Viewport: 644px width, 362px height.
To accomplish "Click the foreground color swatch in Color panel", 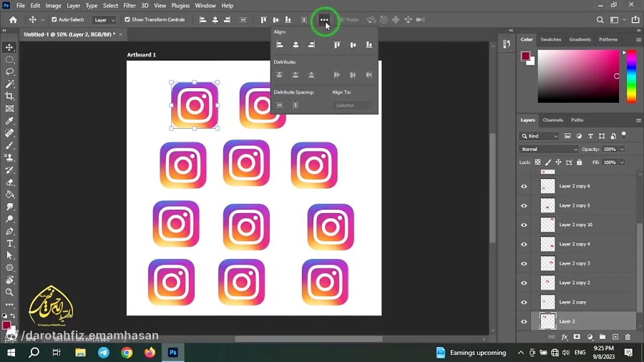I will click(x=525, y=57).
